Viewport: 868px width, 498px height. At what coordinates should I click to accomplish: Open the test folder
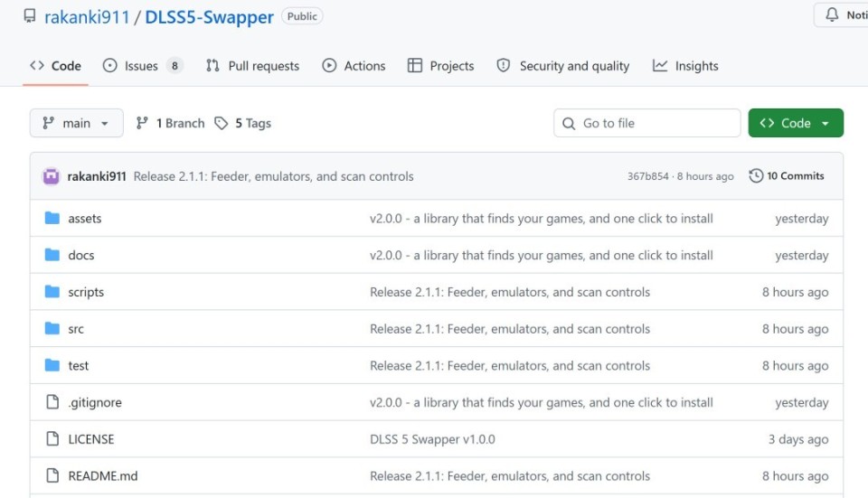tap(78, 366)
